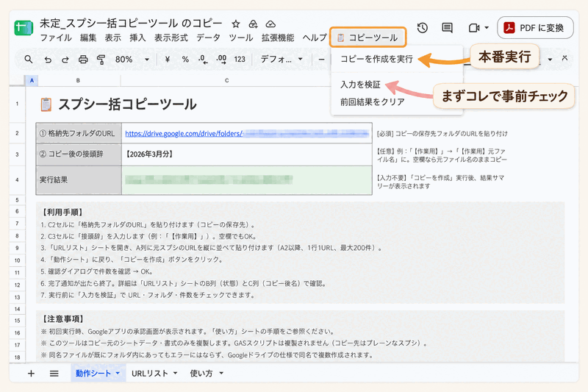Image resolution: width=588 pixels, height=392 pixels.
Task: Print the spreadsheet
Action: pos(83,60)
